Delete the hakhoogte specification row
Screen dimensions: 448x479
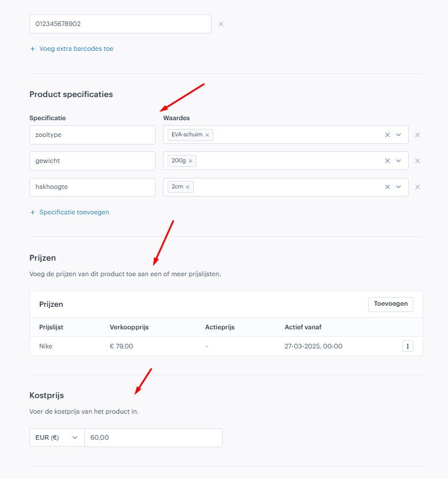tap(417, 187)
